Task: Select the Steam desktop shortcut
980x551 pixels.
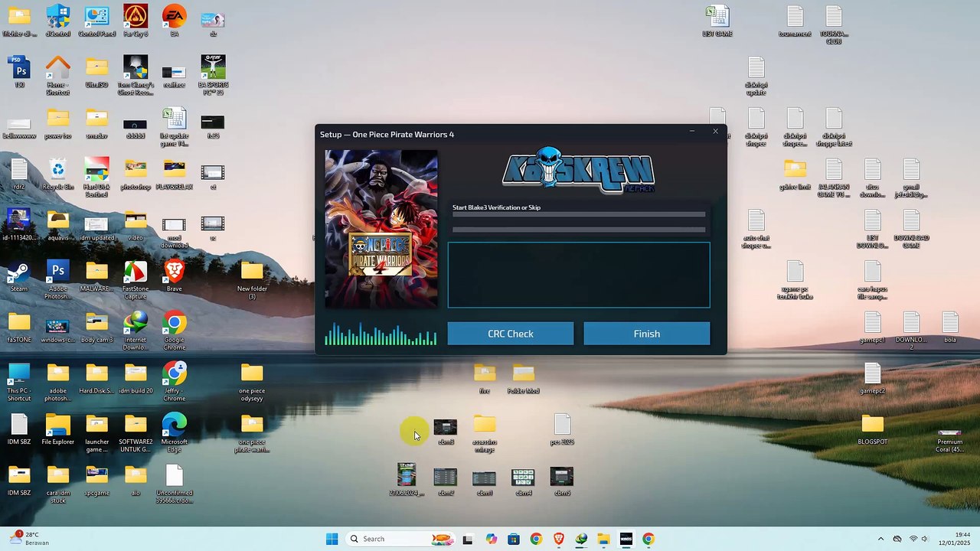Action: [x=19, y=277]
